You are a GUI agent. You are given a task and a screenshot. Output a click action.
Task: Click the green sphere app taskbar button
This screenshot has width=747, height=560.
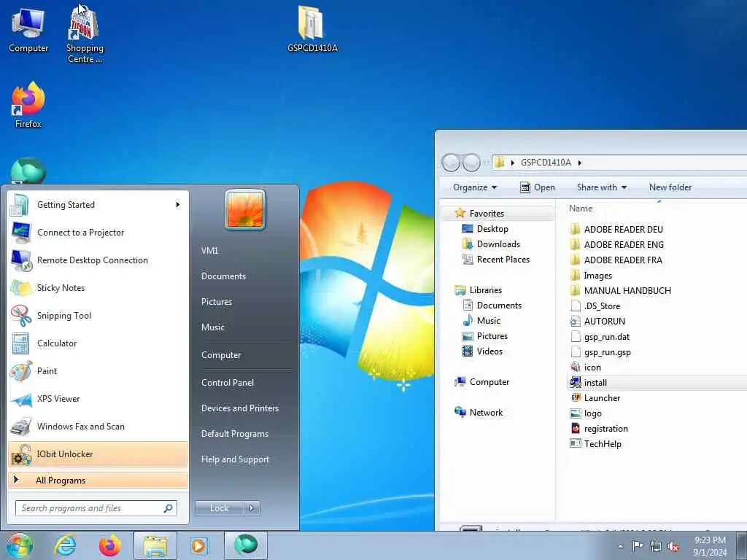[245, 545]
